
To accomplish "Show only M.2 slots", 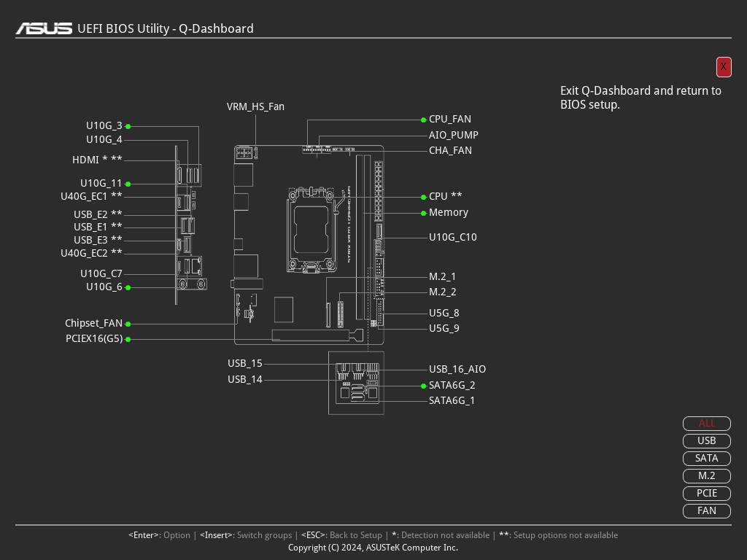I will click(706, 475).
